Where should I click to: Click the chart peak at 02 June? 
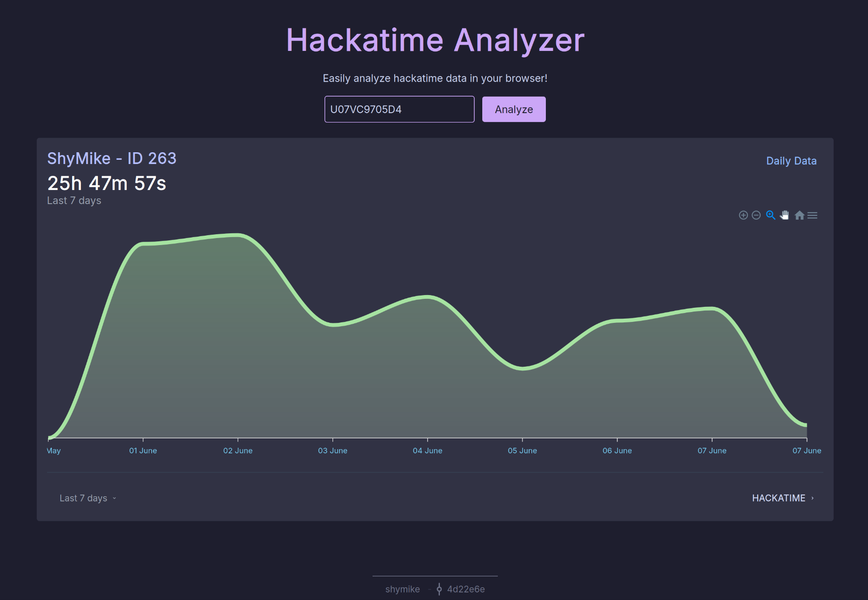[238, 235]
